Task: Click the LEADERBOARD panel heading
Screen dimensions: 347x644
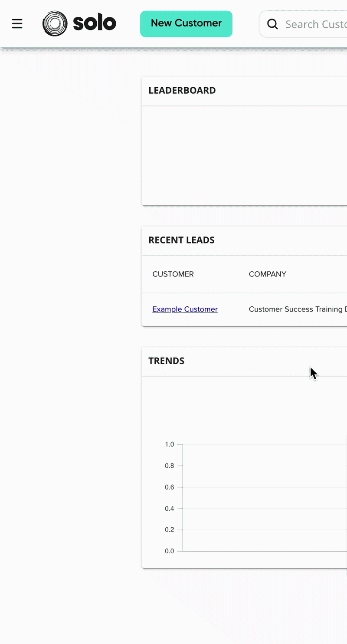Action: [x=182, y=90]
